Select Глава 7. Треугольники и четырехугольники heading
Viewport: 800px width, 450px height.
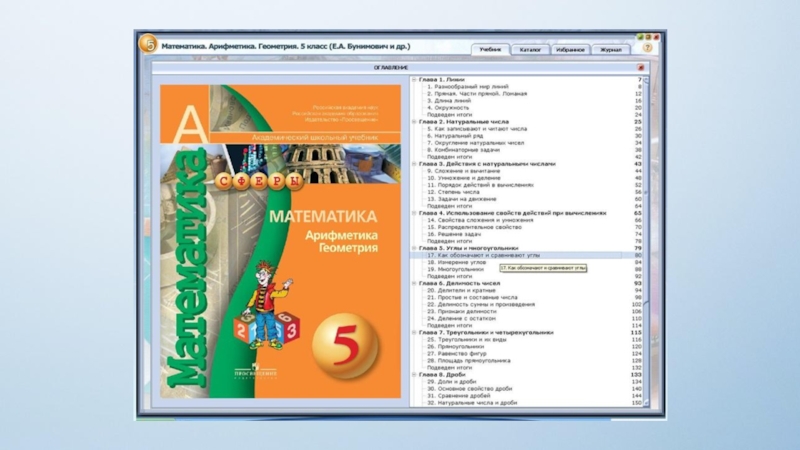[x=486, y=332]
